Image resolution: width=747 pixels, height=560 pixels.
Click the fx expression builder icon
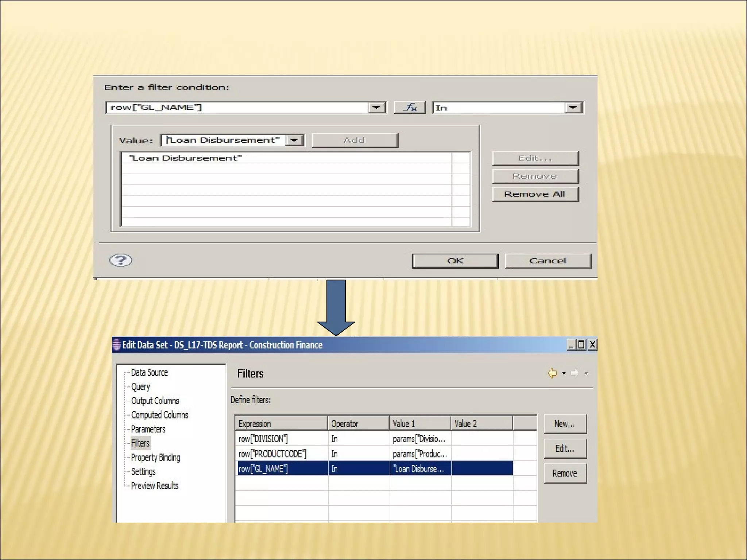410,108
